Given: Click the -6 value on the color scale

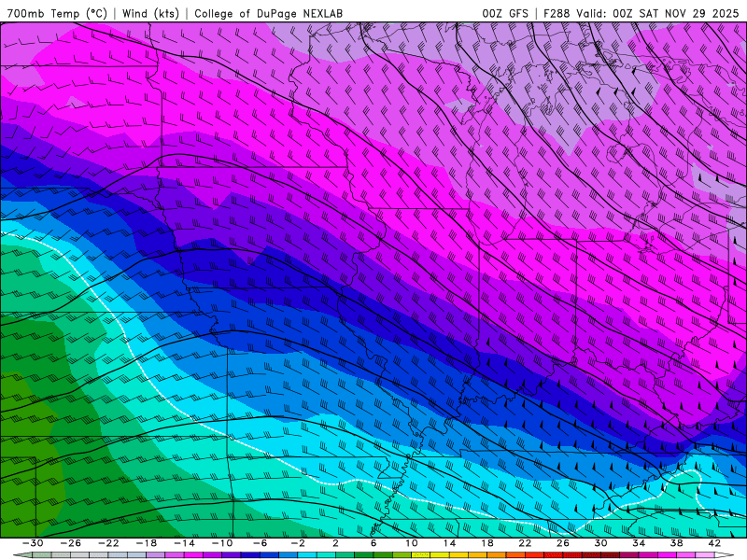Looking at the screenshot, I should click(x=261, y=543).
